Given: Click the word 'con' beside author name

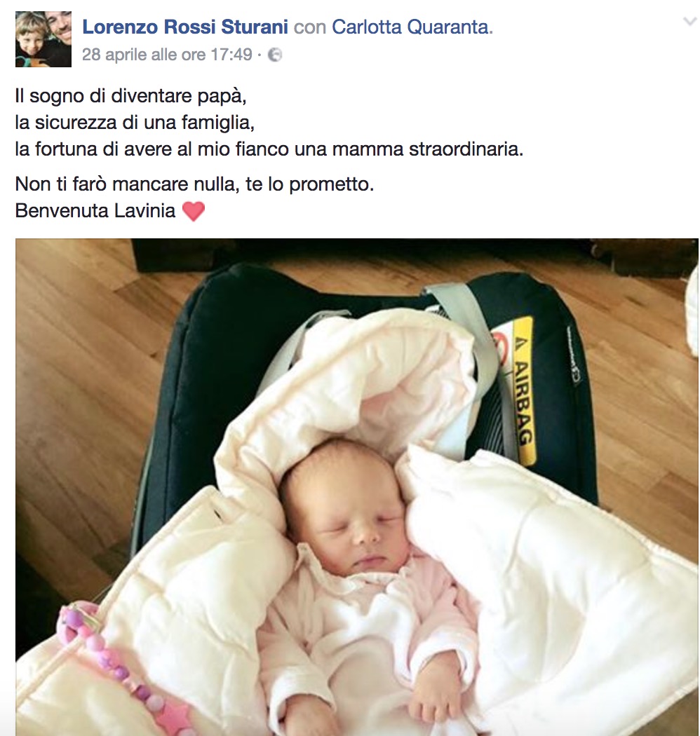Looking at the screenshot, I should pyautogui.click(x=310, y=27).
